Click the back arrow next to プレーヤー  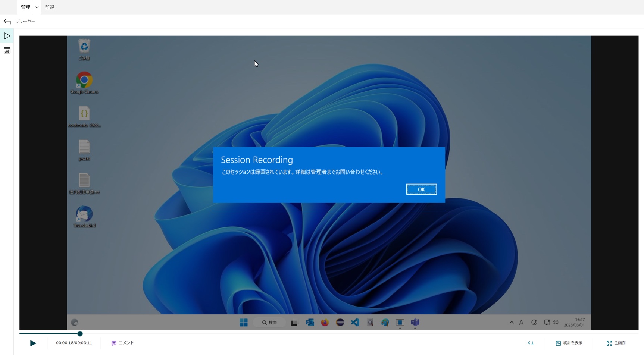pyautogui.click(x=7, y=22)
